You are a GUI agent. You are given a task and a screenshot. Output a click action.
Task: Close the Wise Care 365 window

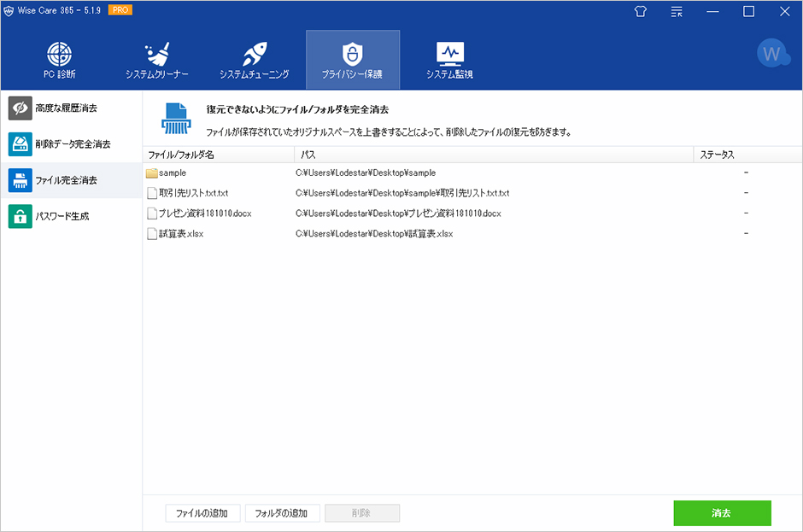coord(784,11)
